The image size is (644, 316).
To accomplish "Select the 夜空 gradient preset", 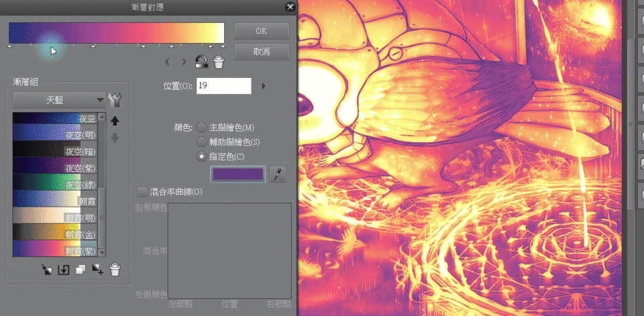I will (55, 118).
